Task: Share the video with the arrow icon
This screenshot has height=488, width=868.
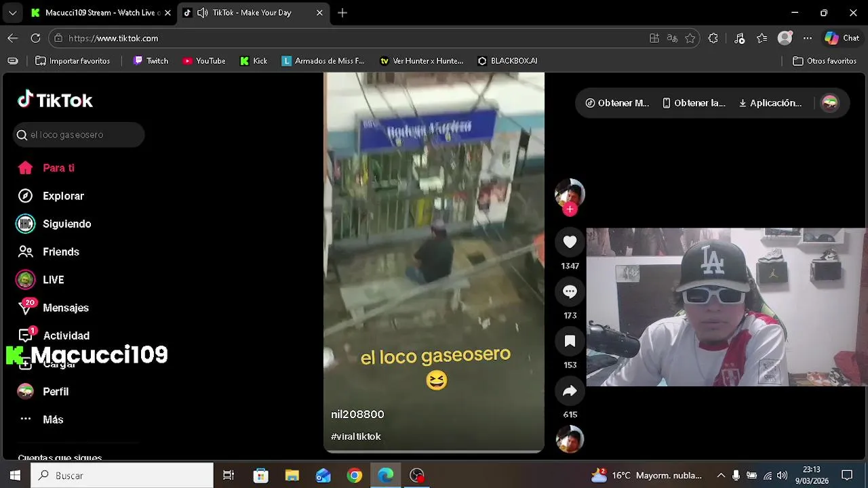Action: [570, 390]
